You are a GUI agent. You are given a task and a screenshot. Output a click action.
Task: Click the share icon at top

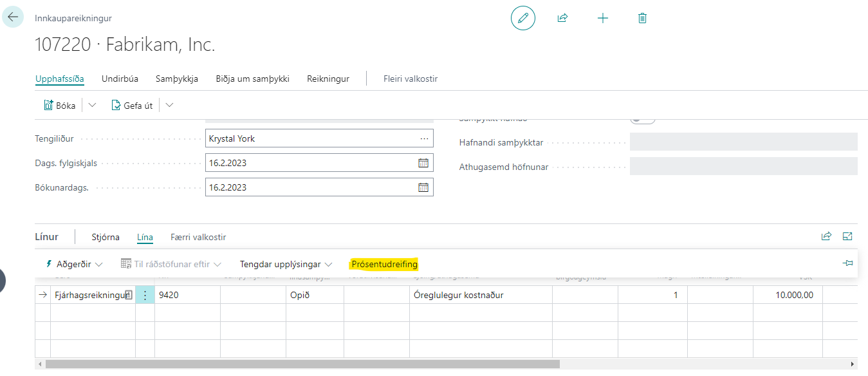coord(562,18)
